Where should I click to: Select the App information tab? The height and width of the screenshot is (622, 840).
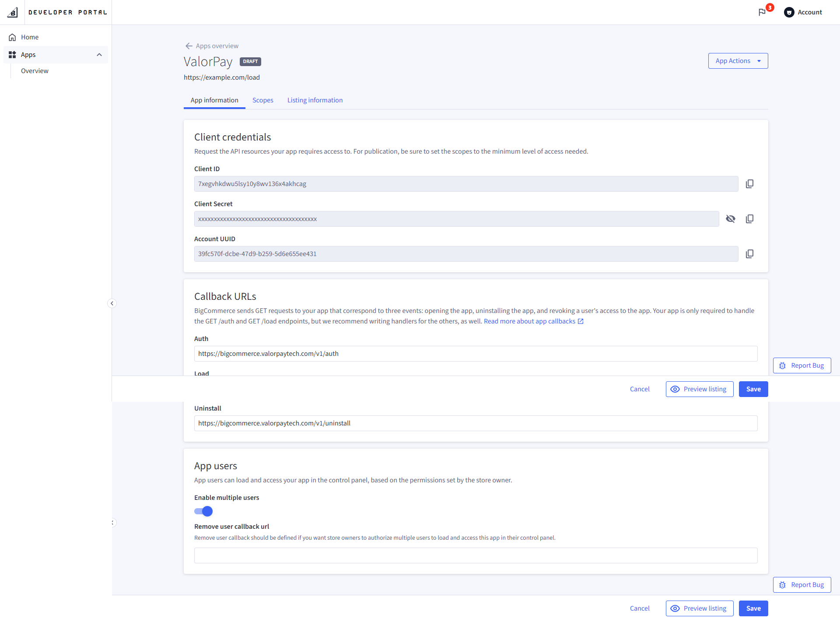coord(214,100)
